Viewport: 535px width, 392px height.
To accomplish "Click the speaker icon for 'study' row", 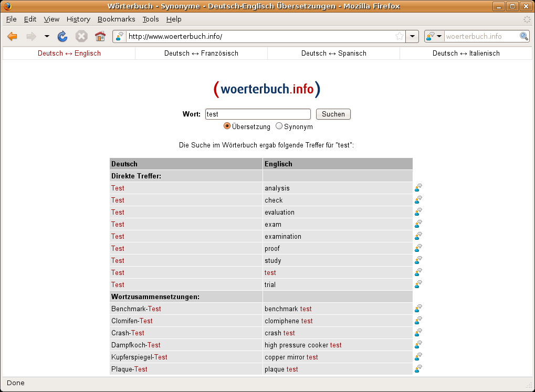I will pyautogui.click(x=418, y=260).
